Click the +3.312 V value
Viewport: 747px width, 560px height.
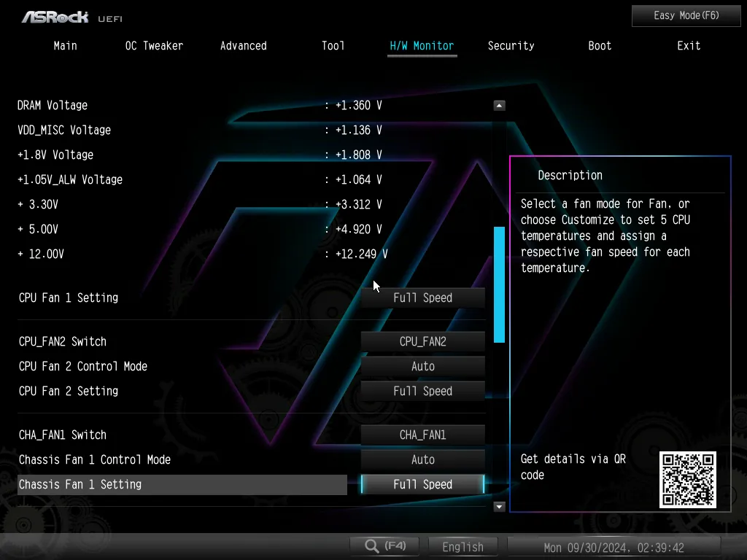pyautogui.click(x=358, y=204)
